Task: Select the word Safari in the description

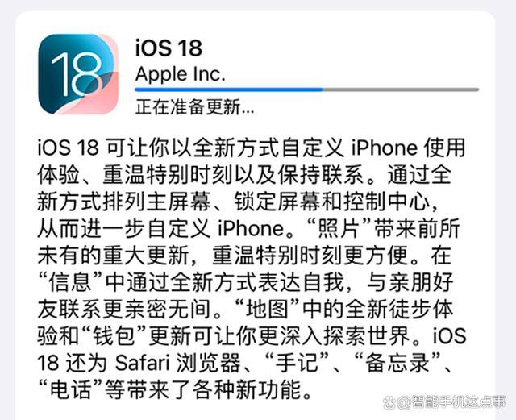Action: point(142,363)
